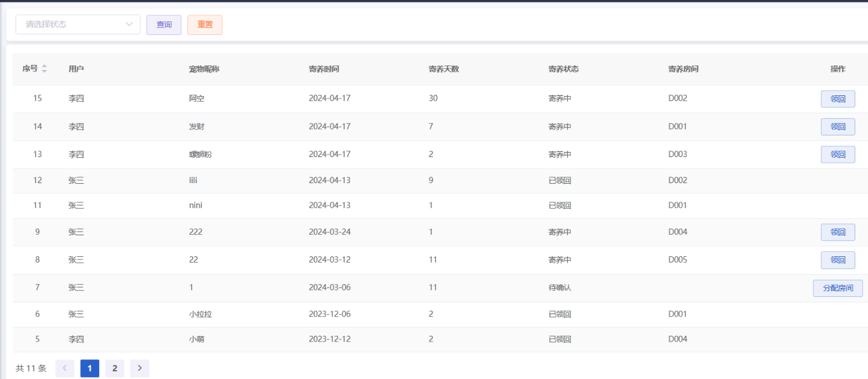Go to the previous page arrow
Viewport: 868px width, 379px height.
click(x=65, y=368)
